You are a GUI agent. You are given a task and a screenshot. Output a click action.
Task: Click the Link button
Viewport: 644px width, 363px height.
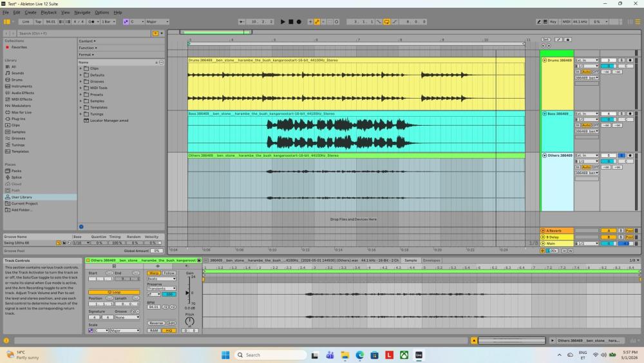click(x=26, y=22)
